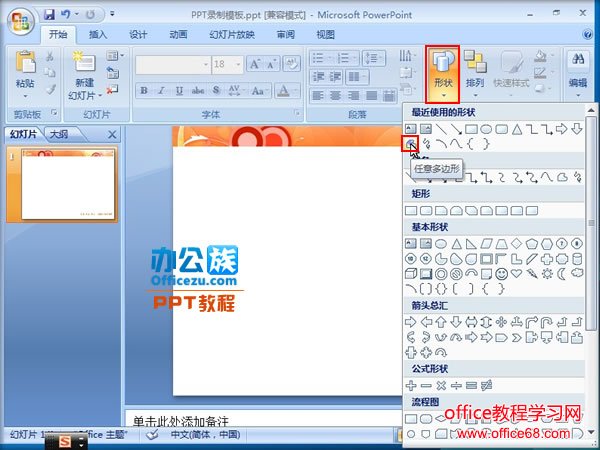Select the Left Arrow in block arrows

[426, 322]
